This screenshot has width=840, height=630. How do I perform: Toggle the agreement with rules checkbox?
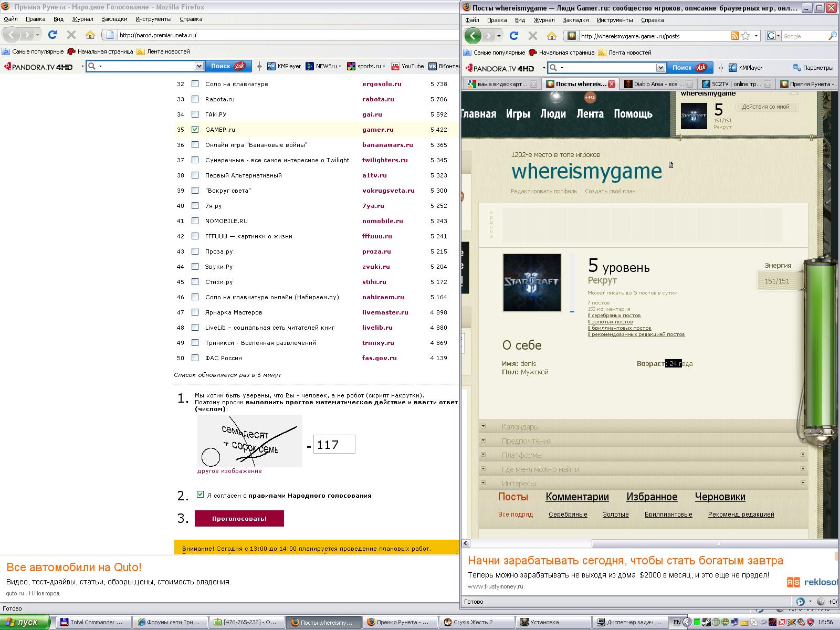[x=200, y=495]
